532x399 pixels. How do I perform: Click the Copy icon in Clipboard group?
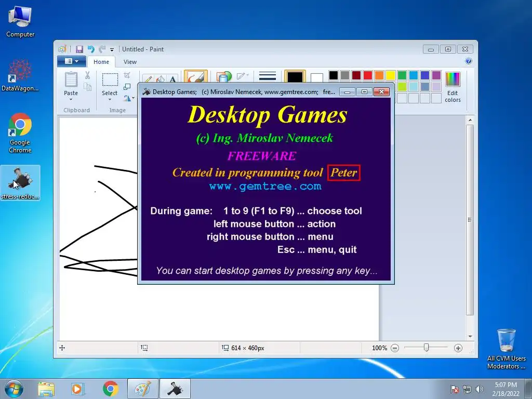click(x=87, y=87)
